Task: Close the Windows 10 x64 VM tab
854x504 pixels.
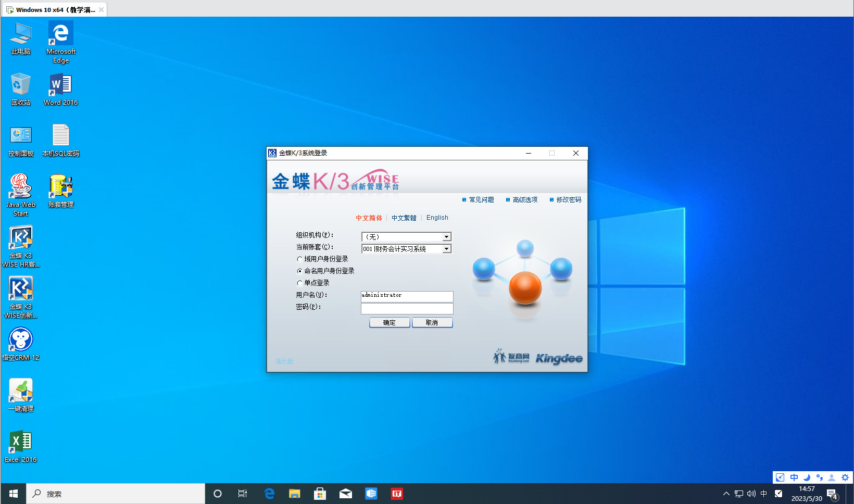Action: [x=102, y=9]
